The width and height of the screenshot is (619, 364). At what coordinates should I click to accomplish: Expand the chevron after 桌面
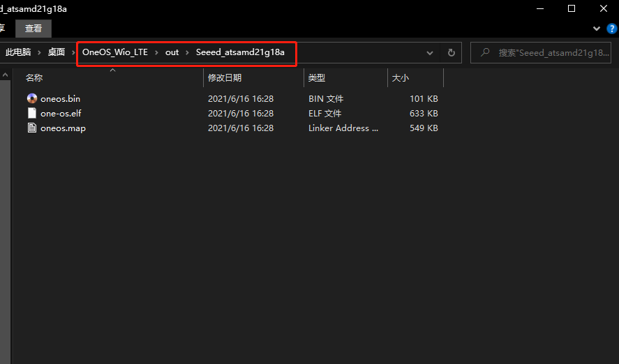tap(73, 52)
